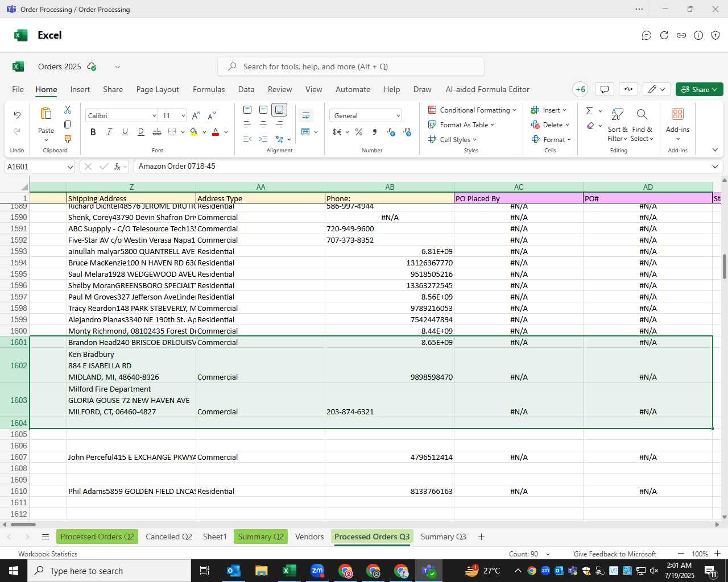The height and width of the screenshot is (582, 728).
Task: Expand Conditional Formatting menu
Action: [x=472, y=110]
